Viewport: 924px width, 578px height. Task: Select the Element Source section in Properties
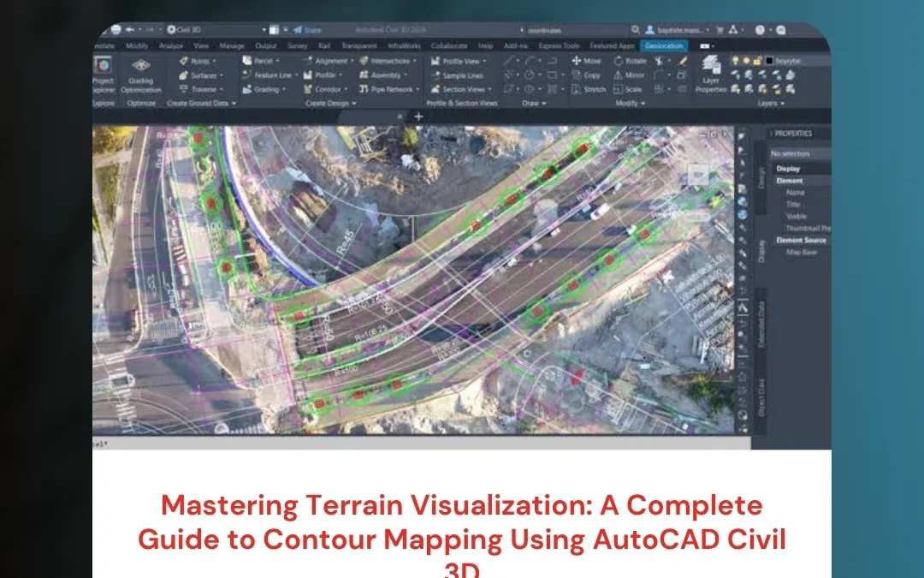801,240
